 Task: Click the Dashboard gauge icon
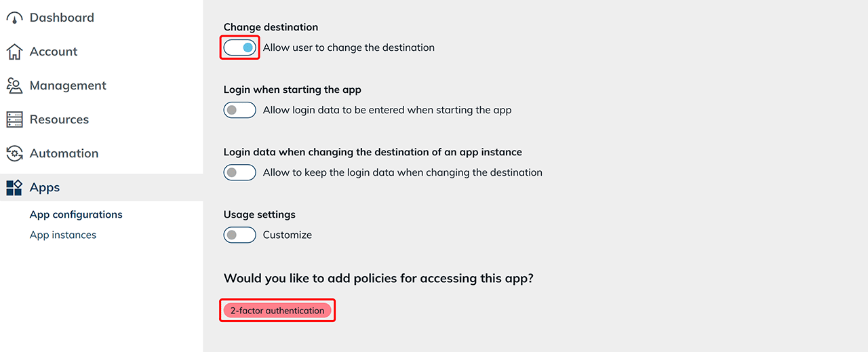click(14, 18)
